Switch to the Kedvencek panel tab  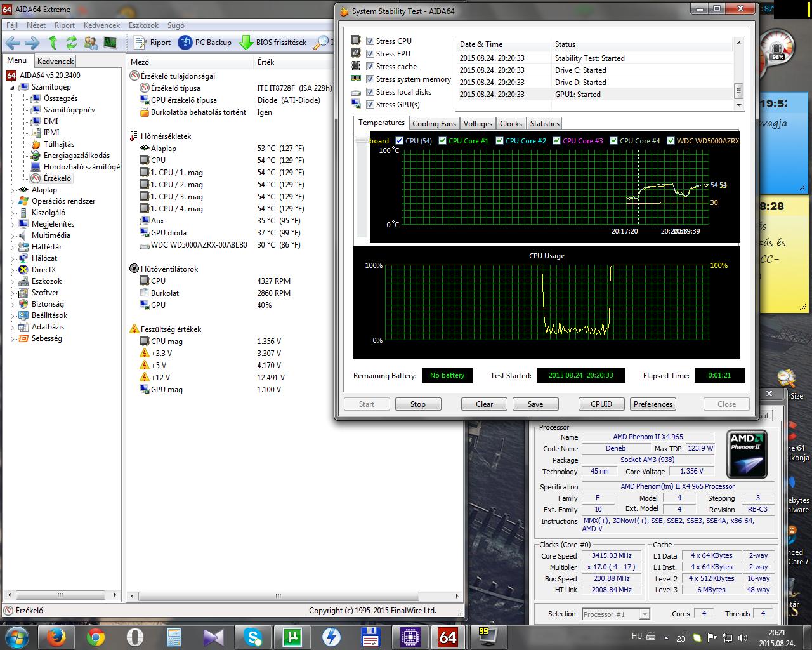(x=55, y=62)
